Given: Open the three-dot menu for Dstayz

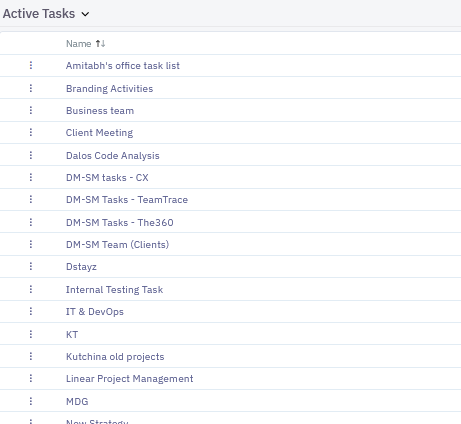Looking at the screenshot, I should point(31,266).
